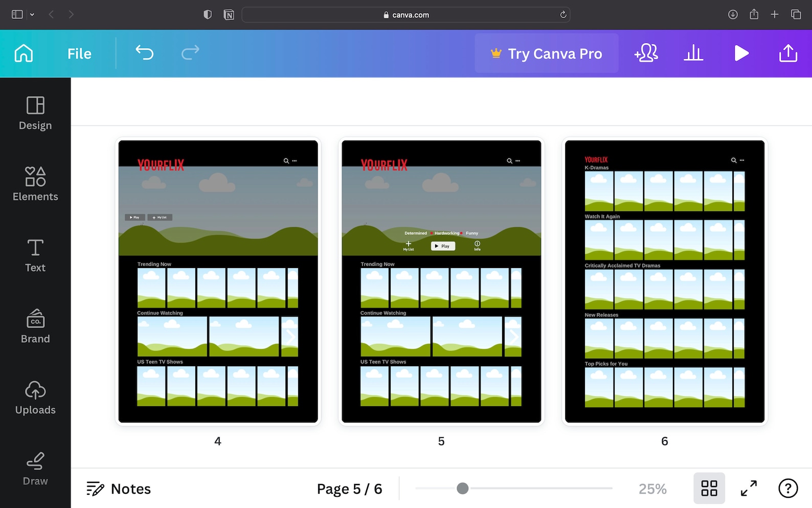Open the Text panel
Image resolution: width=812 pixels, height=508 pixels.
35,255
